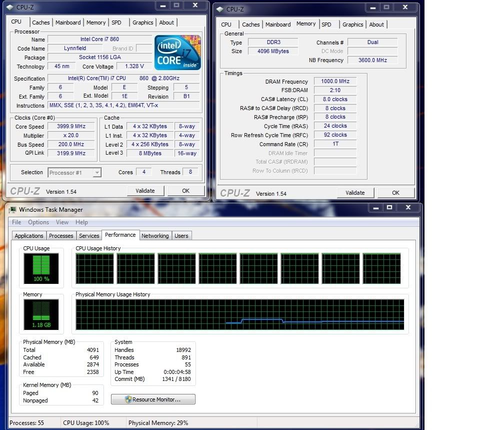Open Caches tab in right CPU-Z window

(x=250, y=25)
